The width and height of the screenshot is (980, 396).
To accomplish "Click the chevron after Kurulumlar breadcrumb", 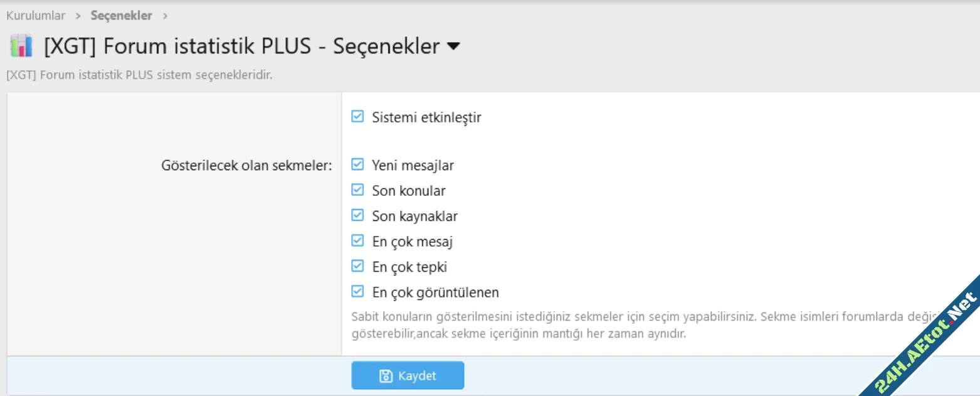I will point(78,16).
